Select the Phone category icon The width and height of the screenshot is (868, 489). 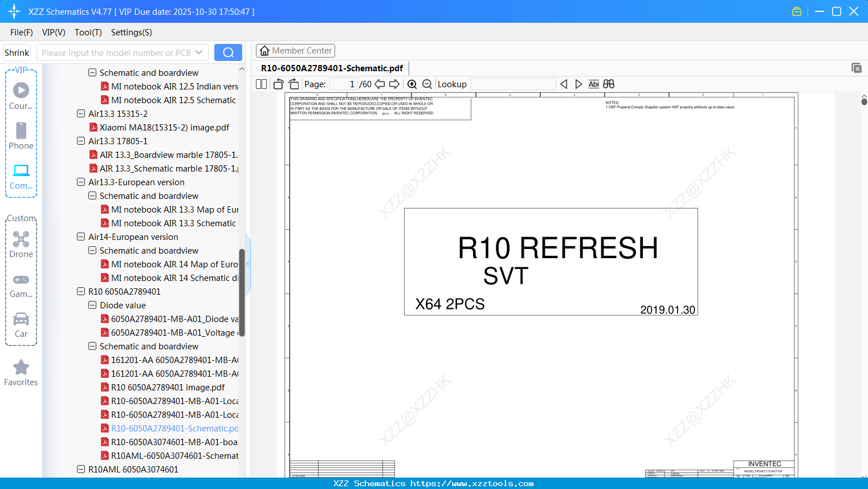tap(21, 131)
